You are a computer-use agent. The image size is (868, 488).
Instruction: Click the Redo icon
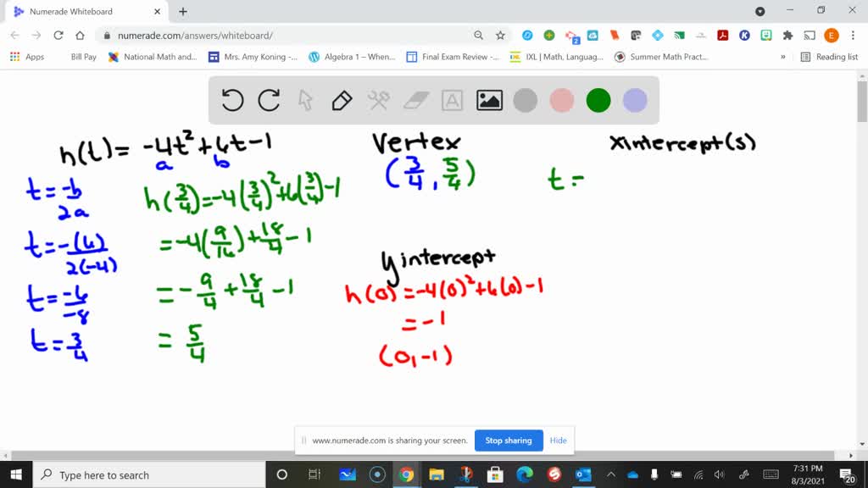click(269, 100)
